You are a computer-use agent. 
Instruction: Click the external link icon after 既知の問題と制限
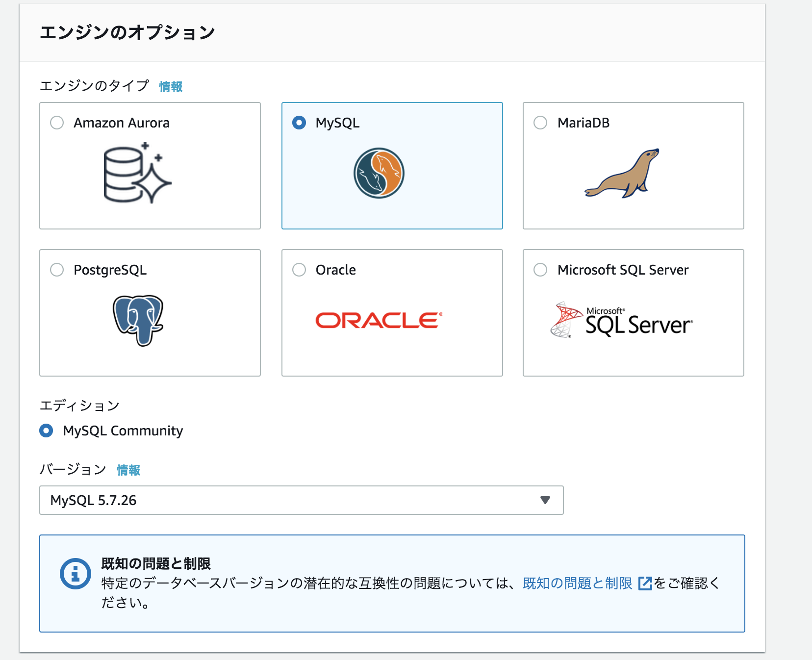[645, 583]
